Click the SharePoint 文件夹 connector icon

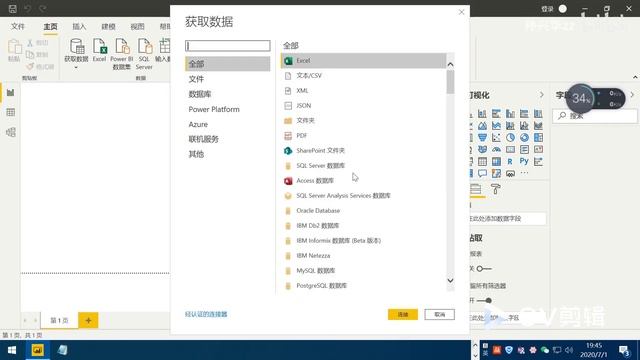click(x=288, y=151)
